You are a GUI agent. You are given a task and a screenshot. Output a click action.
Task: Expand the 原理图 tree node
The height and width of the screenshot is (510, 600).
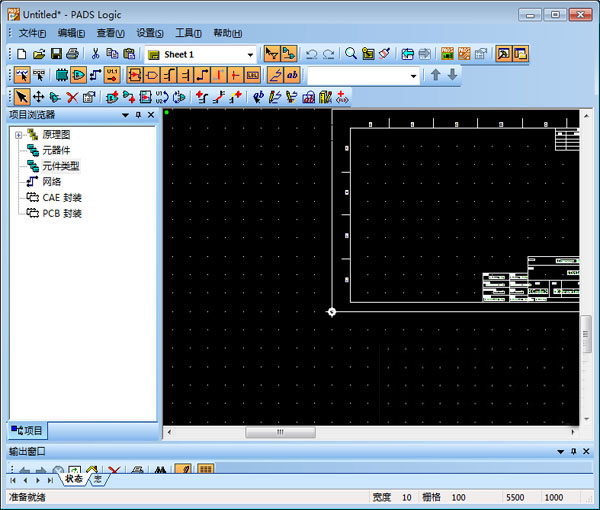click(x=18, y=135)
